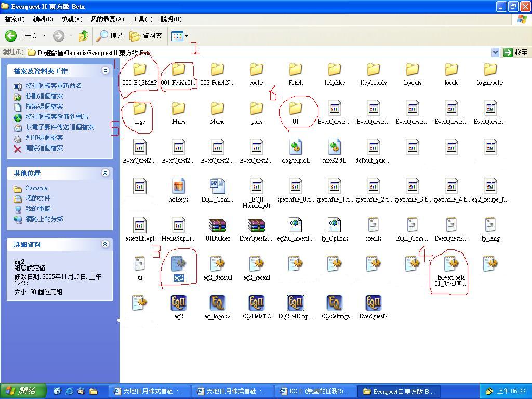Click the 搜尋 search button
This screenshot has height=399, width=532.
pos(110,36)
